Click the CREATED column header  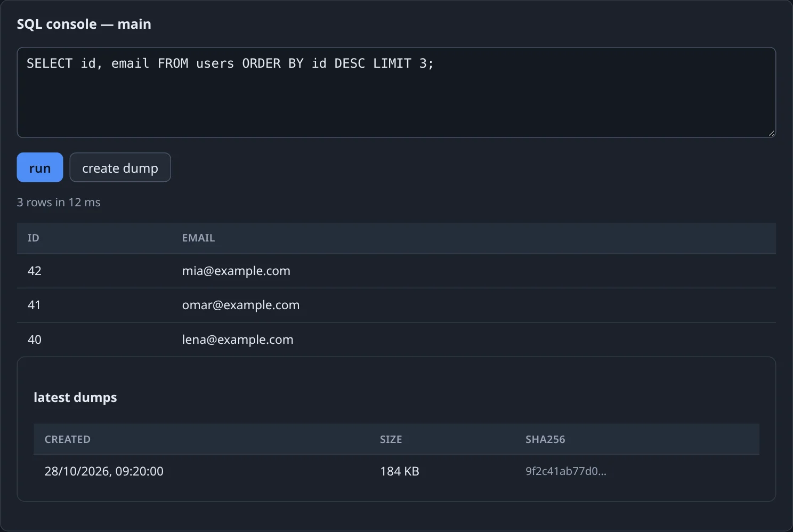point(68,439)
